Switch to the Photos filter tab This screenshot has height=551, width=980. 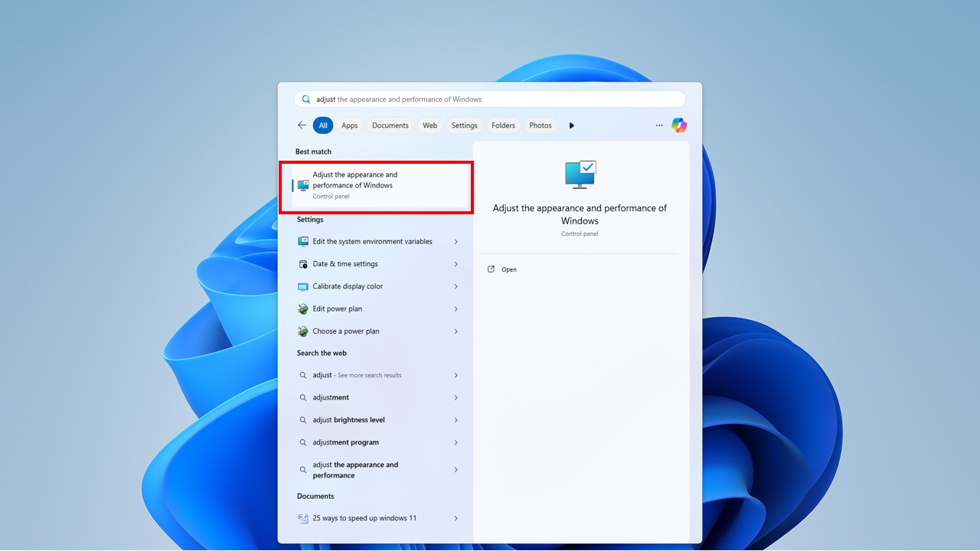(x=540, y=126)
